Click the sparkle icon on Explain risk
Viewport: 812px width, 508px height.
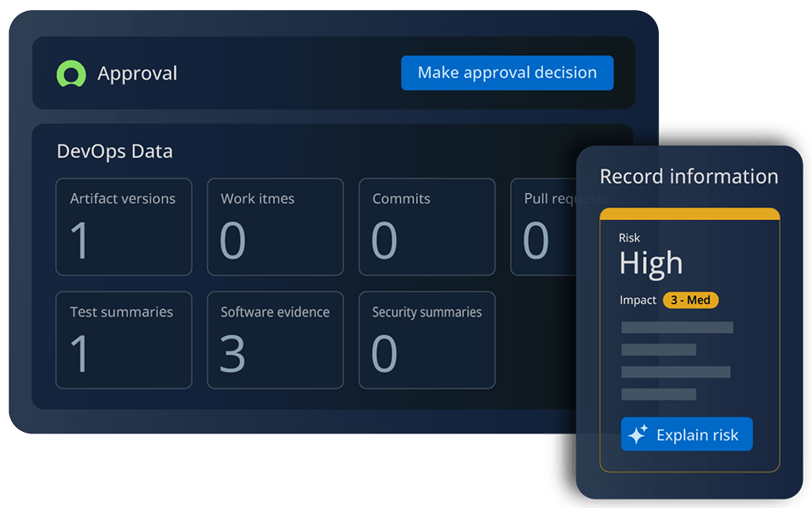tap(638, 434)
